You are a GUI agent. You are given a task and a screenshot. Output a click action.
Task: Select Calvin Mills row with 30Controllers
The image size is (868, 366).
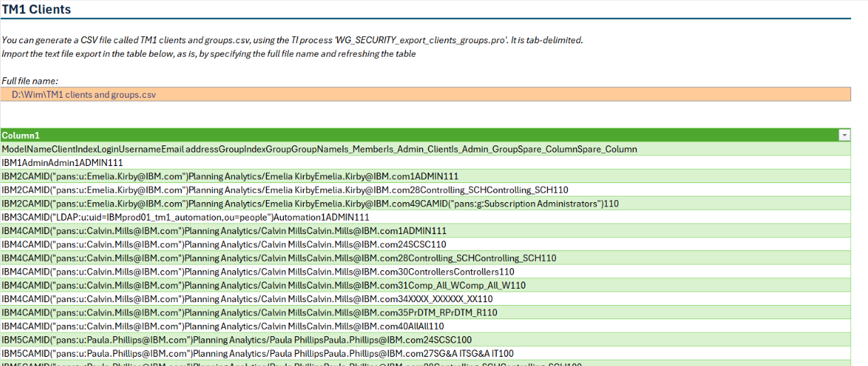[426, 272]
